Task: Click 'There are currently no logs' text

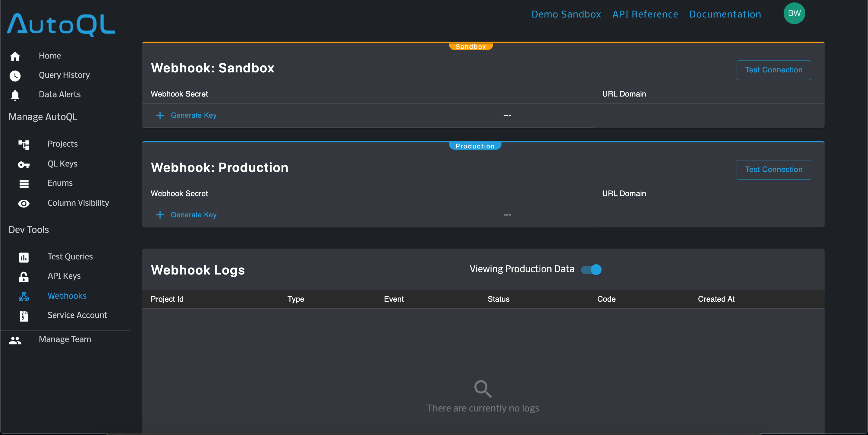Action: coord(483,408)
